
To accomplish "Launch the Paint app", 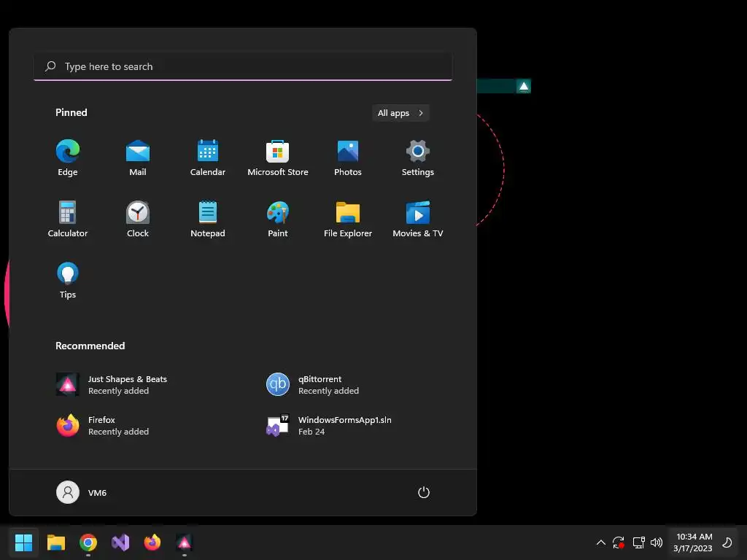I will pyautogui.click(x=278, y=219).
